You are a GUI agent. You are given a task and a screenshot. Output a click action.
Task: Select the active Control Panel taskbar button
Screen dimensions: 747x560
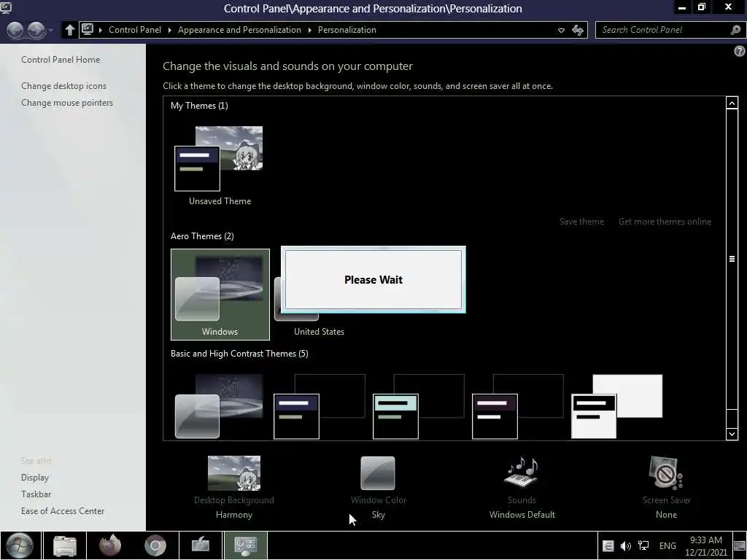(246, 545)
